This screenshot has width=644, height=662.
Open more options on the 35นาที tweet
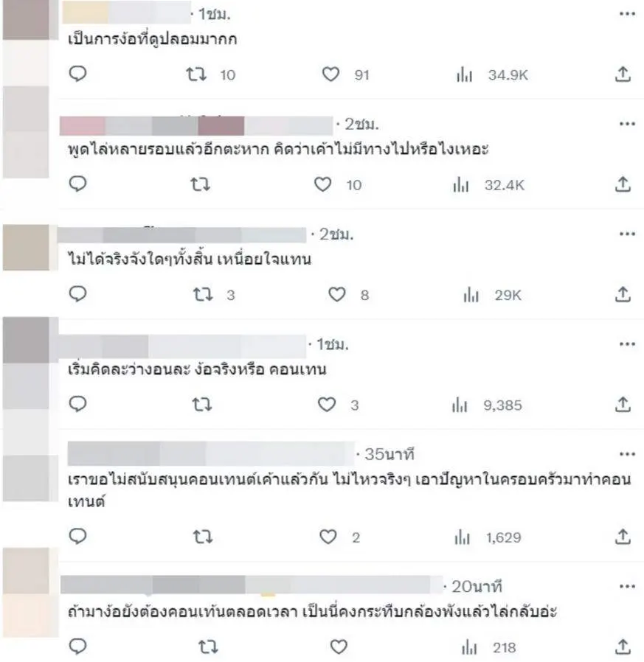click(627, 454)
